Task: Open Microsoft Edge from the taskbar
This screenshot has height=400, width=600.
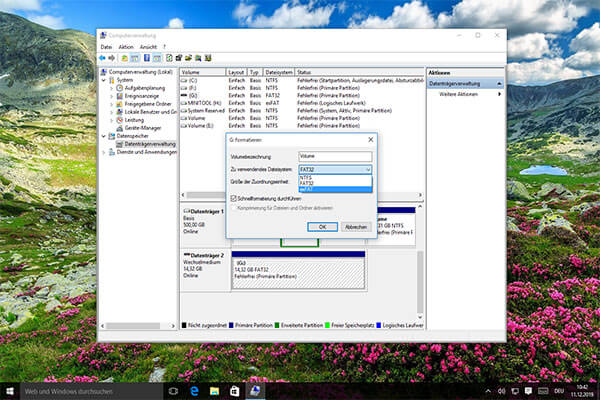Action: pyautogui.click(x=194, y=391)
